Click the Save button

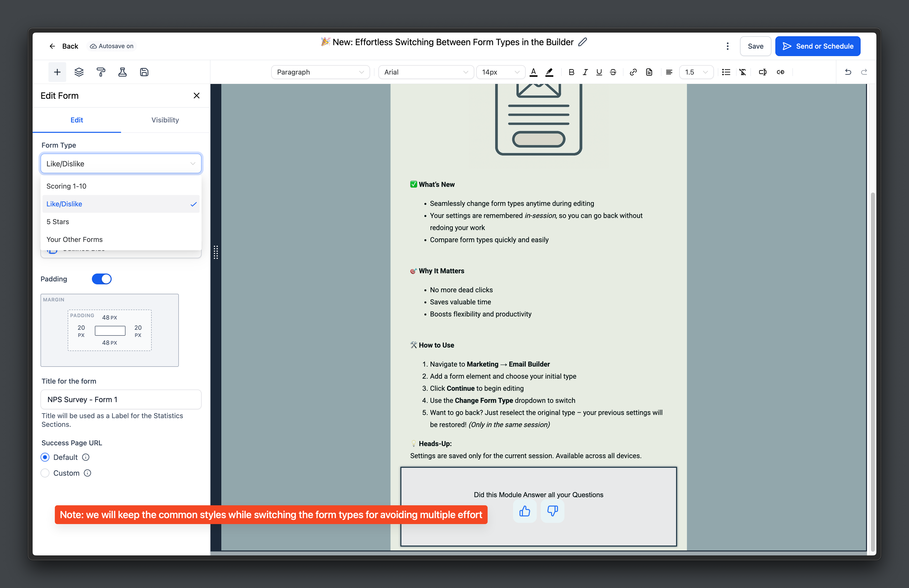point(755,46)
